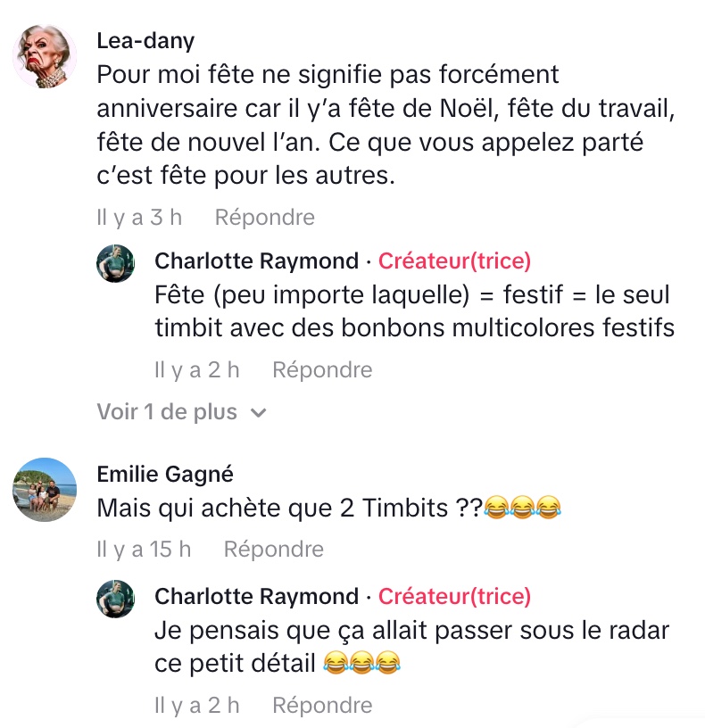Click the laughing emojis in Emilie's comment
This screenshot has width=705, height=728.
(523, 509)
